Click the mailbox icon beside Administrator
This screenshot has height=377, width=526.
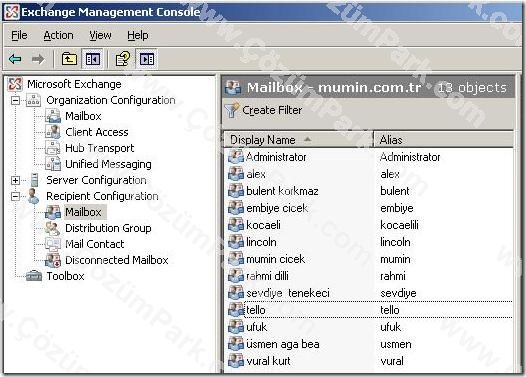(x=236, y=157)
